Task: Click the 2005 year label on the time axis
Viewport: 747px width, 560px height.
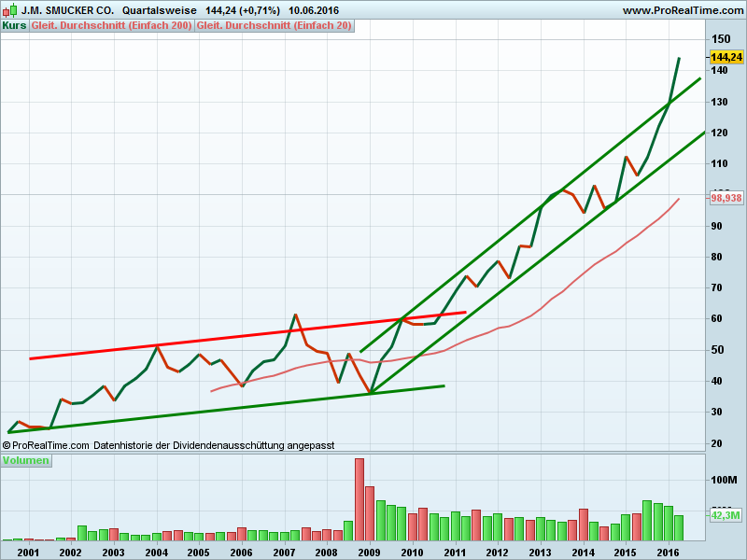Action: (x=199, y=553)
